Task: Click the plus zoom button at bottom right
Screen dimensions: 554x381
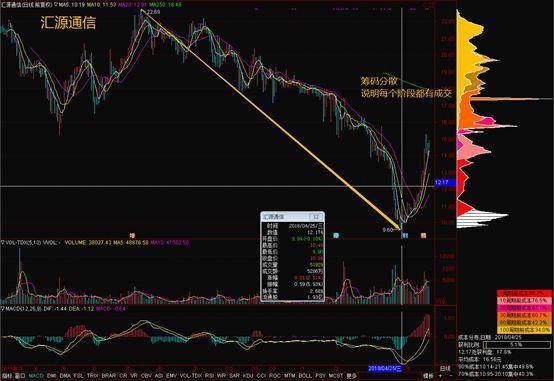Action: click(440, 376)
